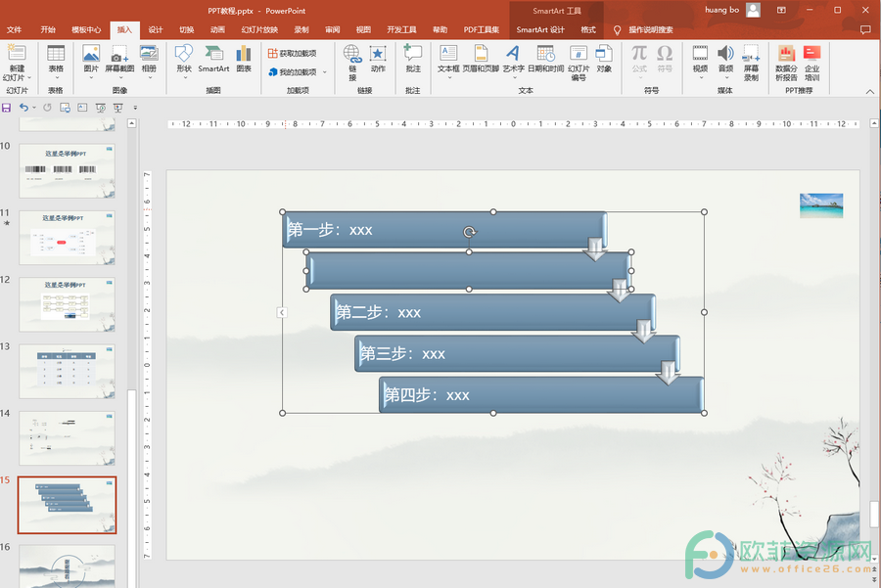This screenshot has width=881, height=588.
Task: Click the New Slide (新建幻灯片) icon
Action: coord(17,54)
